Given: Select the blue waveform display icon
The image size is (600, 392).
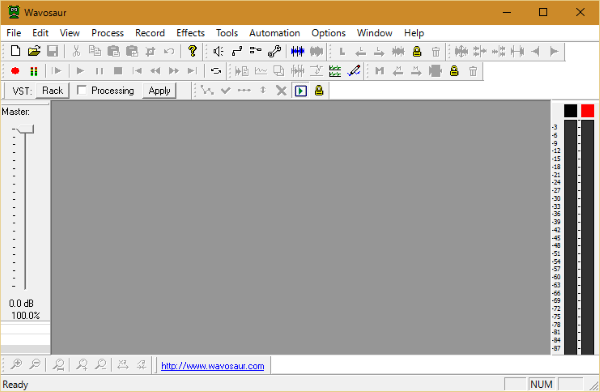Looking at the screenshot, I should pos(297,51).
